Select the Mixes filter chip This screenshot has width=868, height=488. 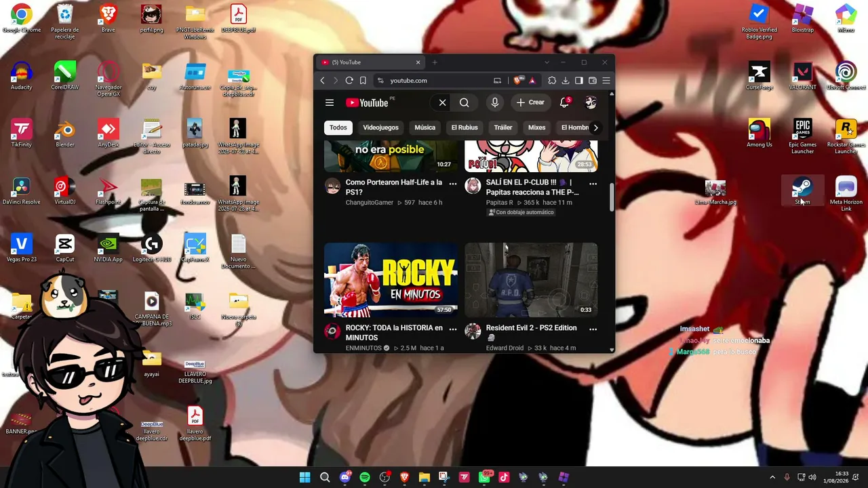[x=536, y=127]
